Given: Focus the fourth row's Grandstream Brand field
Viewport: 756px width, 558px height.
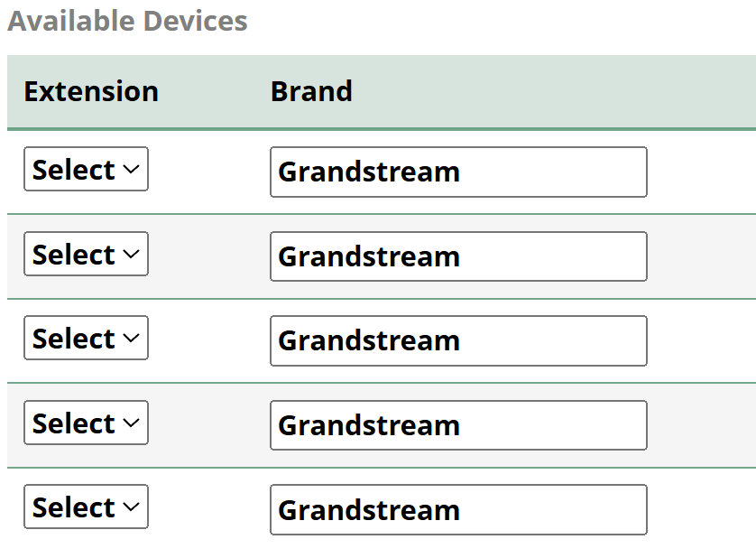Looking at the screenshot, I should click(x=458, y=425).
